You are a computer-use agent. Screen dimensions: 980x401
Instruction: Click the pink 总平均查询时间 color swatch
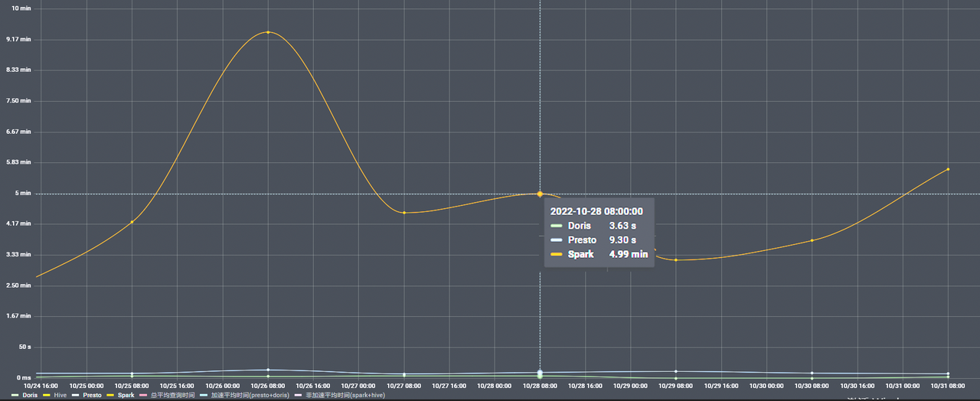142,395
